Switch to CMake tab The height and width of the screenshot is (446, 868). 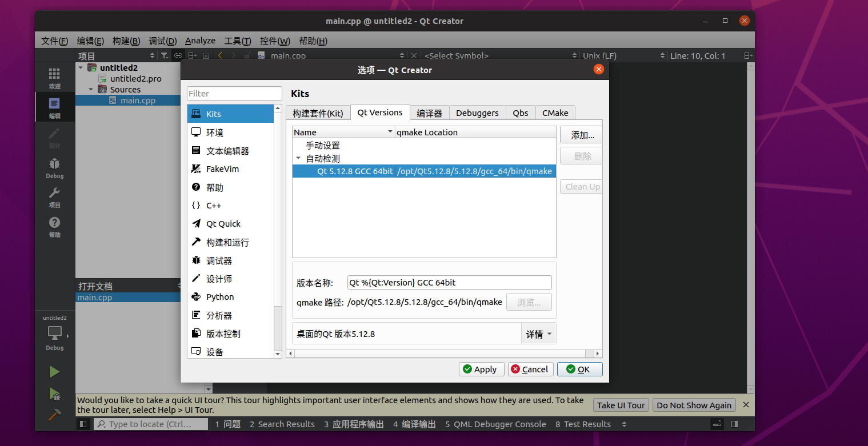click(555, 113)
